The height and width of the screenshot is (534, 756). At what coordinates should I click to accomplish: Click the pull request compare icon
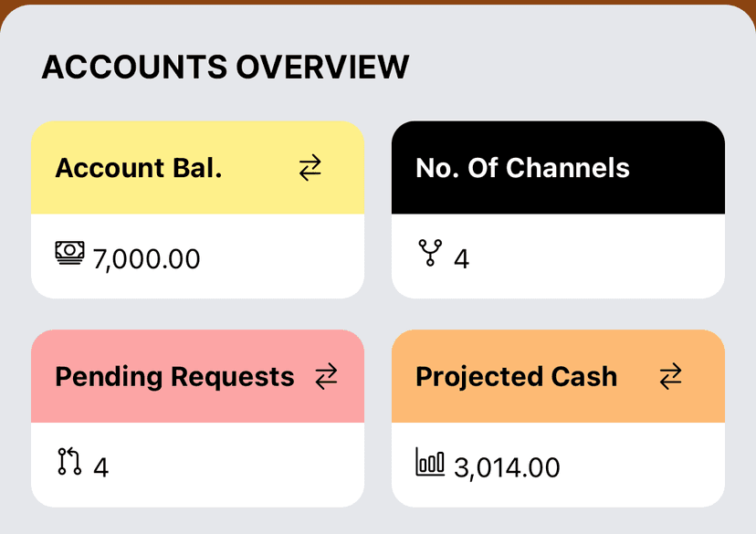(69, 461)
